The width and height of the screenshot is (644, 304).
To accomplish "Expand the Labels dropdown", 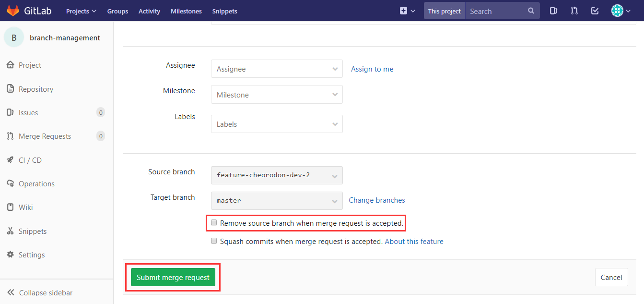I will [x=277, y=124].
